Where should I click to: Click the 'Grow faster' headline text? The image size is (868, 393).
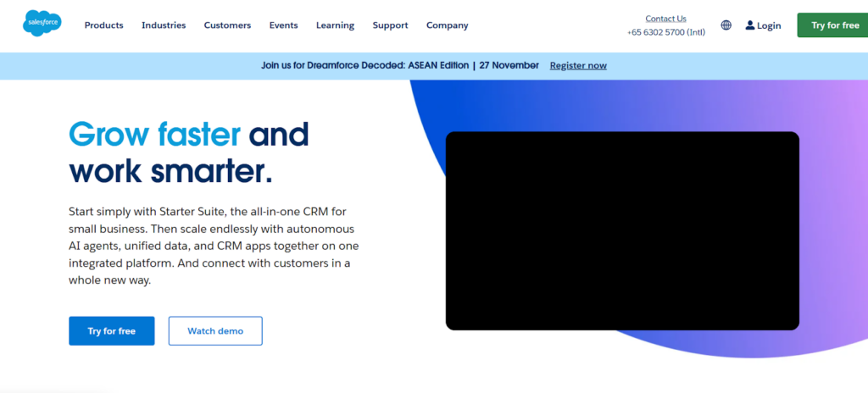tap(154, 134)
